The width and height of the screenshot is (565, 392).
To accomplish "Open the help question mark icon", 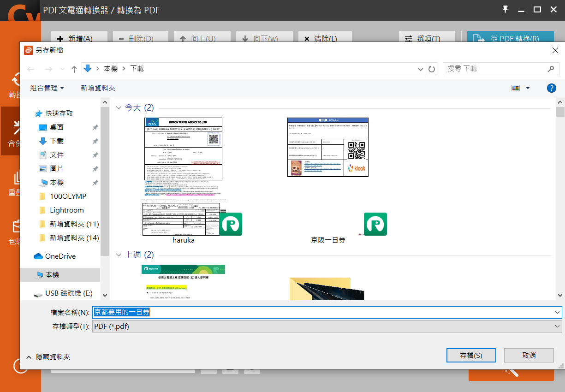I will click(x=551, y=88).
